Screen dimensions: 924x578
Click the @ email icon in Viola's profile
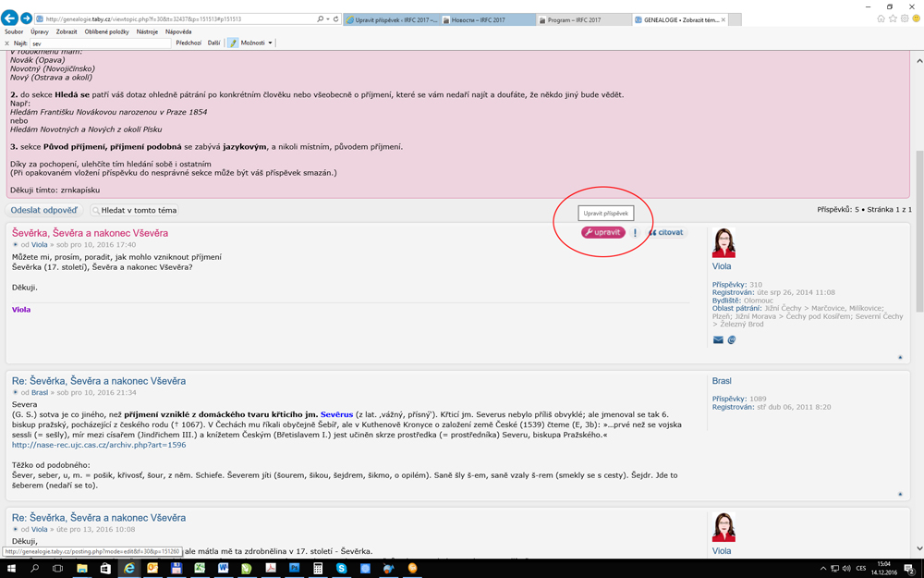click(731, 340)
